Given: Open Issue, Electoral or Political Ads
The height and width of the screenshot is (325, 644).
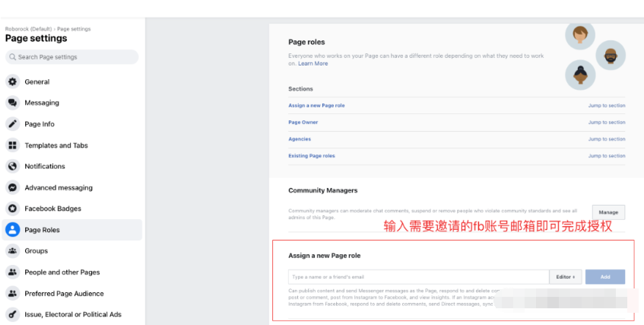Looking at the screenshot, I should pos(72,314).
